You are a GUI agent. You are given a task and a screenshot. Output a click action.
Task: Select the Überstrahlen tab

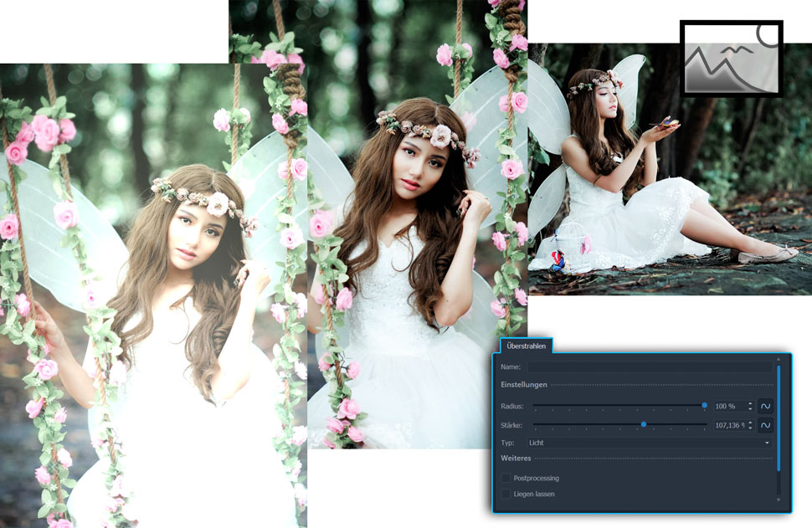click(x=527, y=346)
